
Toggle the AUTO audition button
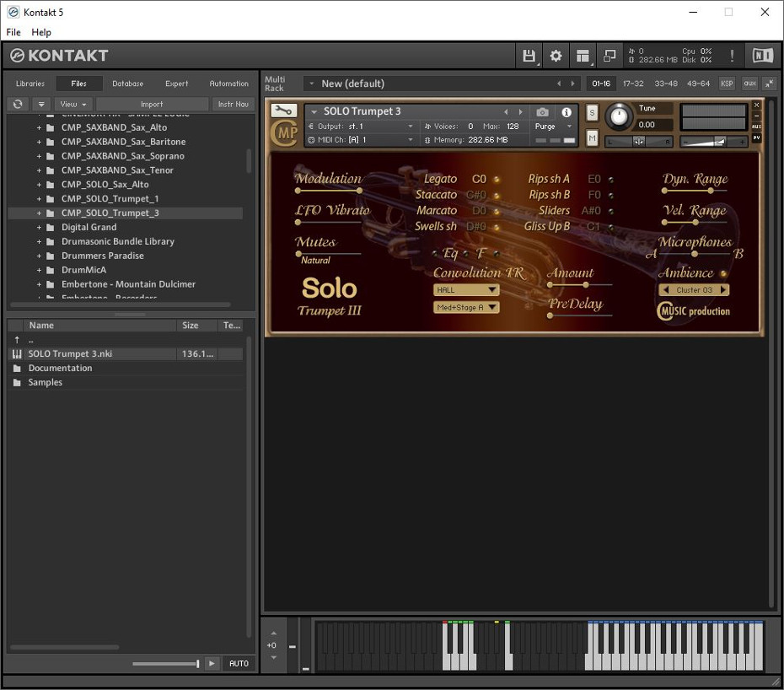click(x=239, y=664)
